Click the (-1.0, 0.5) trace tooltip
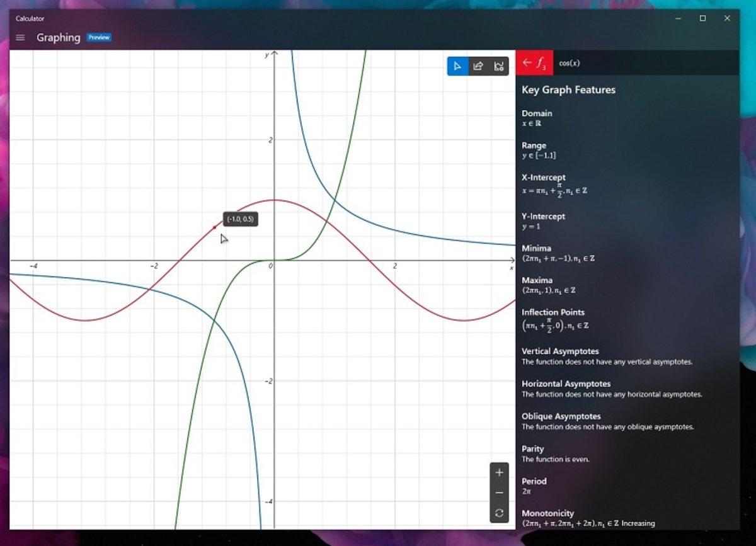 pos(240,219)
